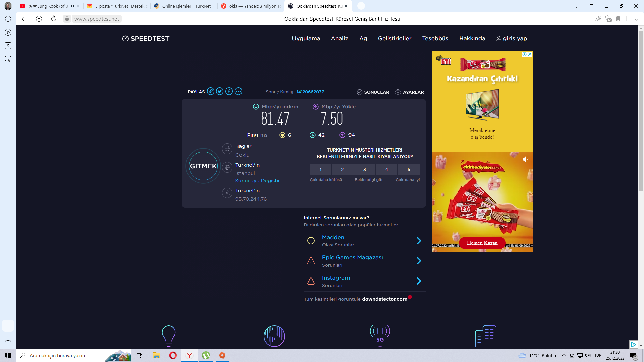The width and height of the screenshot is (644, 362).
Task: Select rating 3 Beklendigi gibi
Action: (x=365, y=170)
